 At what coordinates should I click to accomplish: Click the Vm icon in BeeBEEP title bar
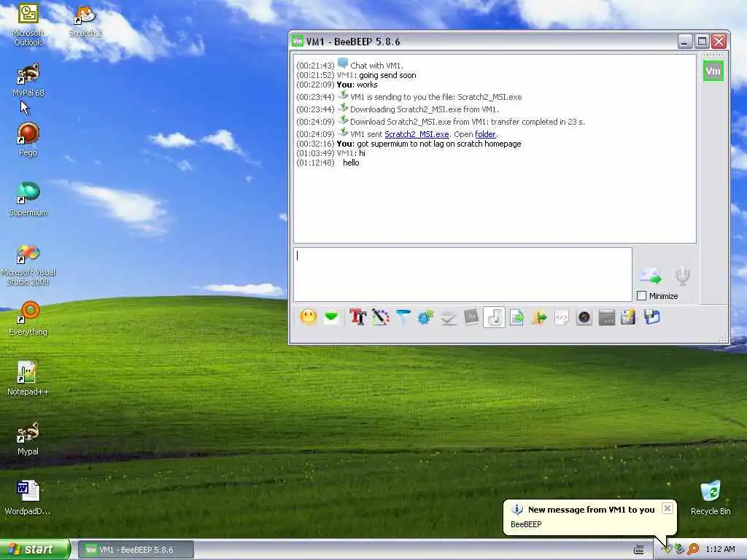(x=298, y=42)
